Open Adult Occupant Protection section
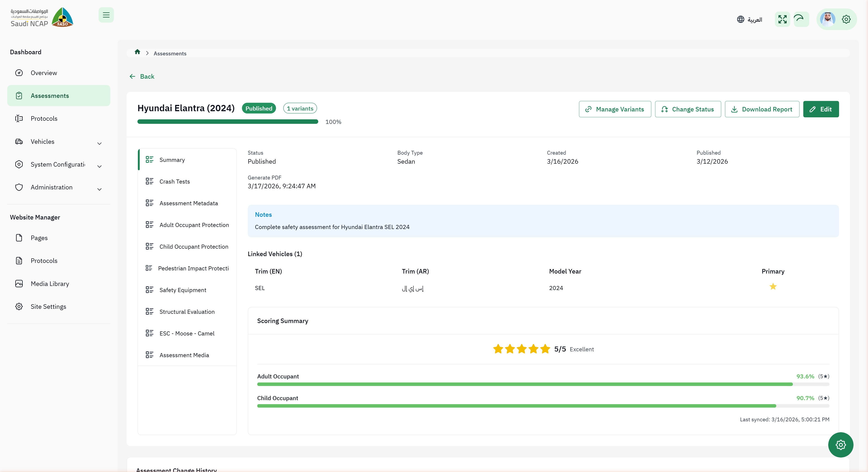Viewport: 868px width, 472px height. coord(187,225)
